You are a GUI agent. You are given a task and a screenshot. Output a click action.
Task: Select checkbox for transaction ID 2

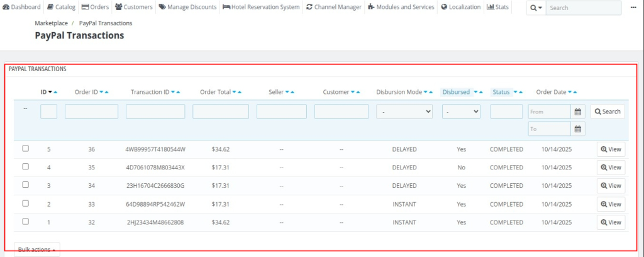pyautogui.click(x=25, y=203)
